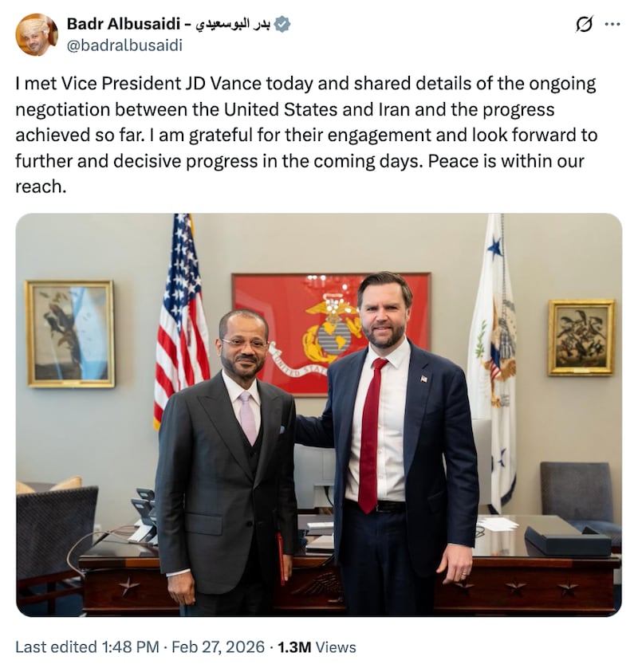
Task: Open the Feb 27, 2026 date link
Action: pyautogui.click(x=215, y=647)
